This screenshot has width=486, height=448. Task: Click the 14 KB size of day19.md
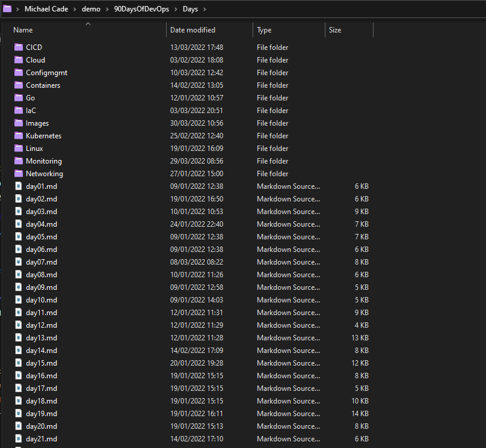pyautogui.click(x=360, y=414)
